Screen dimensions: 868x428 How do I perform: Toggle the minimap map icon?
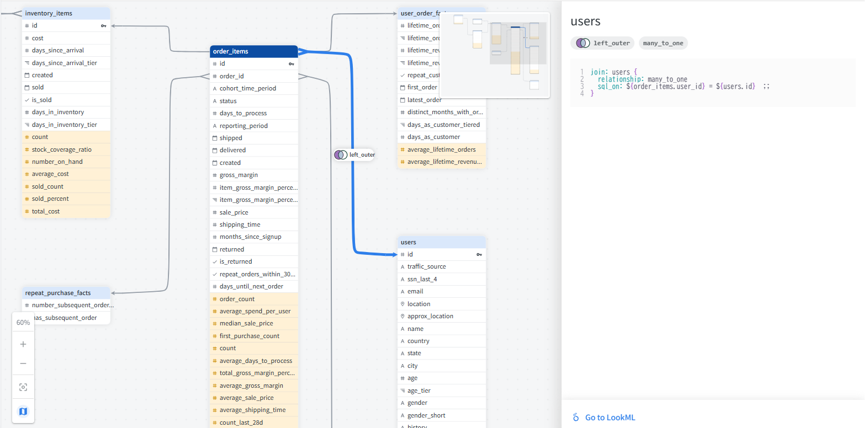[x=23, y=411]
